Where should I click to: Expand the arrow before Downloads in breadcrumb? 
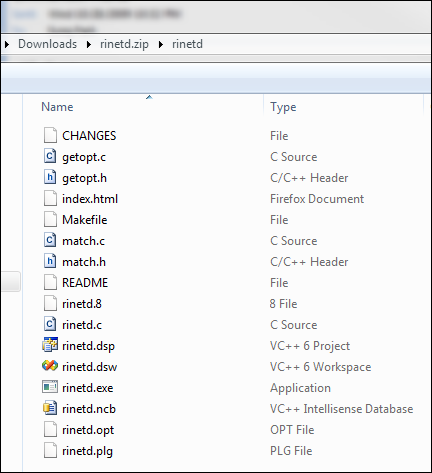pos(7,44)
